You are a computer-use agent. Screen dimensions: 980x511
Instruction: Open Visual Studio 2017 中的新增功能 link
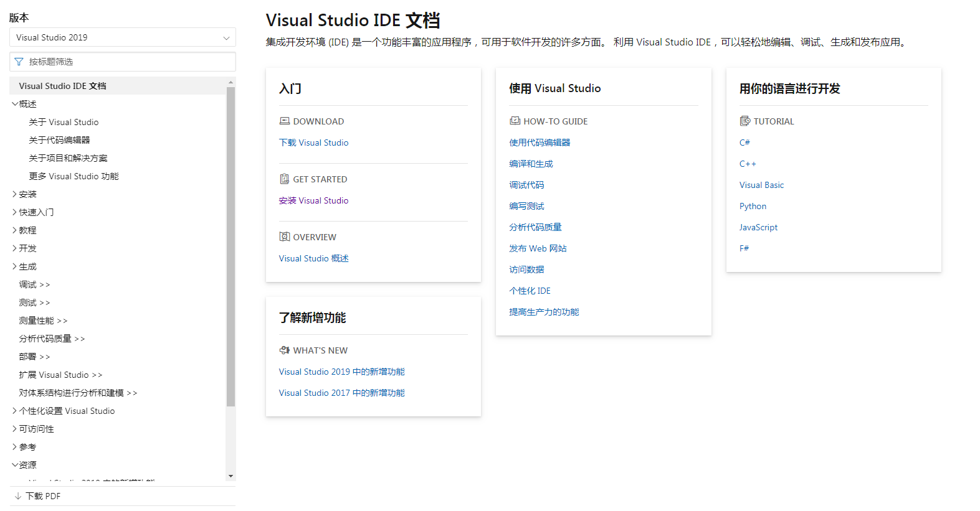341,393
